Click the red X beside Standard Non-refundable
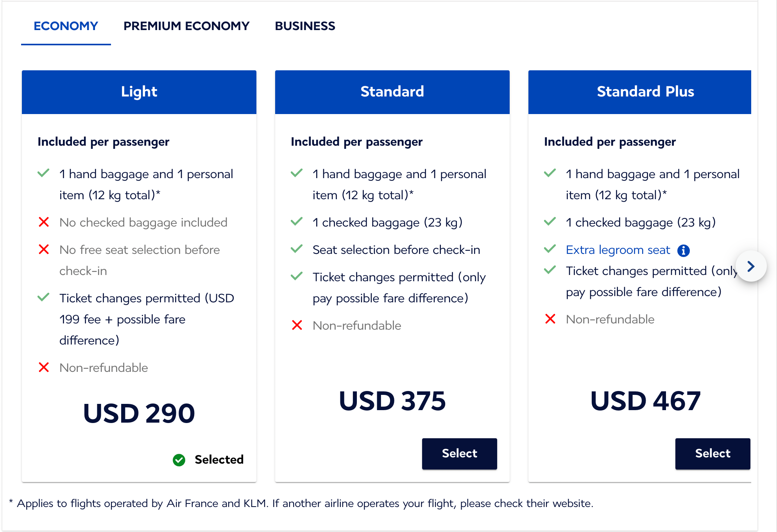Image resolution: width=777 pixels, height=532 pixels. click(x=297, y=325)
